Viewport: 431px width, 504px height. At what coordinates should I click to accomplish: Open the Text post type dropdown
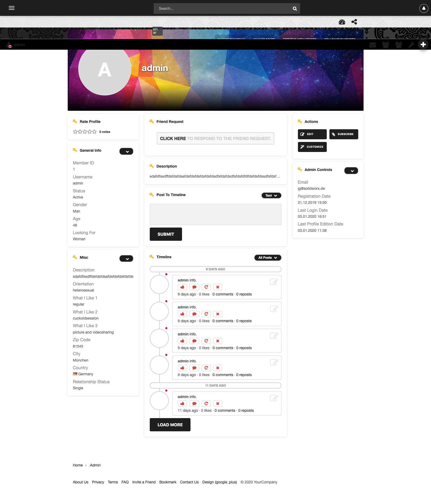(x=271, y=196)
